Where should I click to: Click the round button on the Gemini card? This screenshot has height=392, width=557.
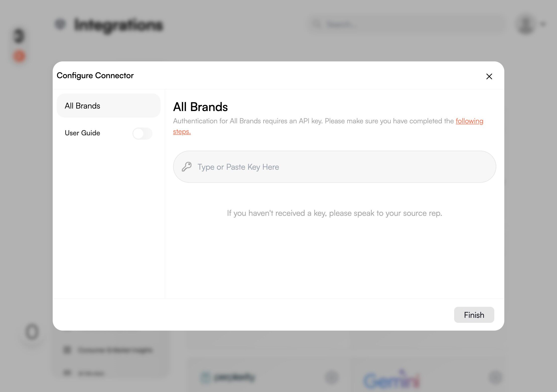[x=496, y=377]
